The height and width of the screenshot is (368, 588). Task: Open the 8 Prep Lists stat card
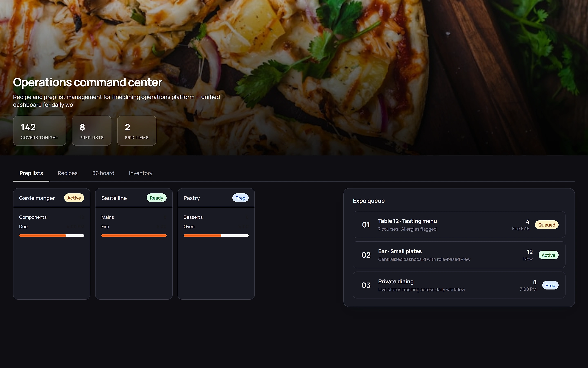point(92,131)
